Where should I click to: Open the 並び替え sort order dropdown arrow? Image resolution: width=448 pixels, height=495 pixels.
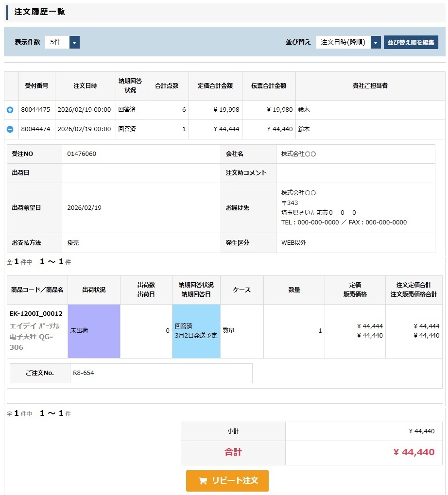coord(376,42)
